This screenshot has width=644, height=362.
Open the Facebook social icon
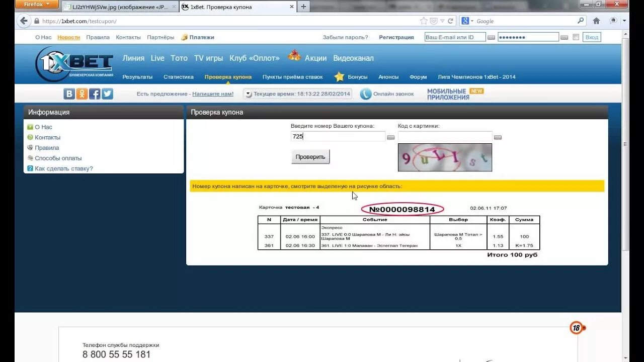[95, 94]
